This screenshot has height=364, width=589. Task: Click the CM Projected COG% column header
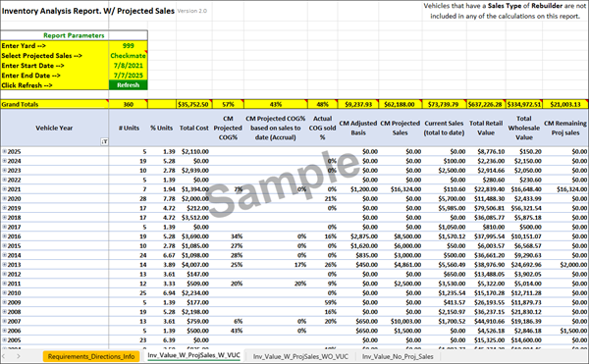click(x=228, y=128)
